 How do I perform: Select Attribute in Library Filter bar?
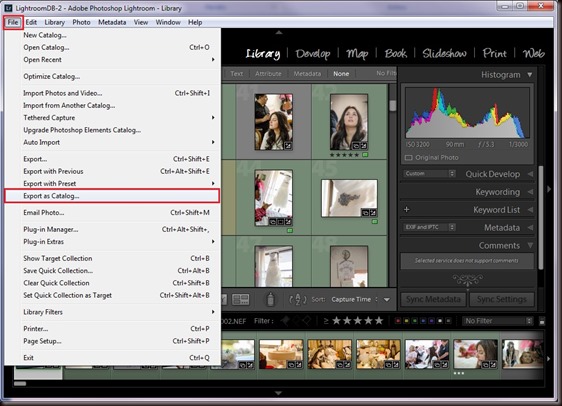268,74
